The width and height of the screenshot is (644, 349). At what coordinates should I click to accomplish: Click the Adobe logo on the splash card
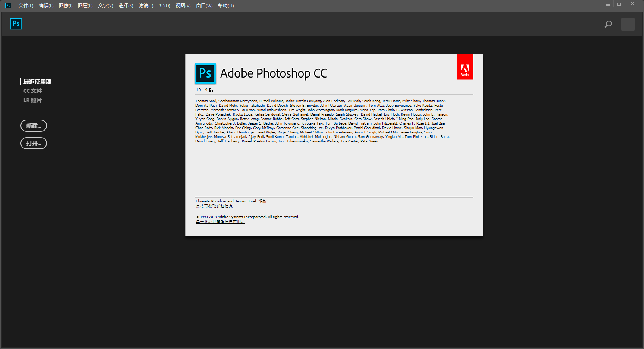[465, 66]
